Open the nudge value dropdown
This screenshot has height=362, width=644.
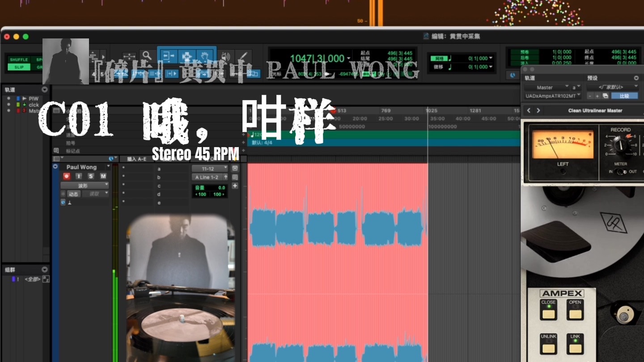[491, 67]
